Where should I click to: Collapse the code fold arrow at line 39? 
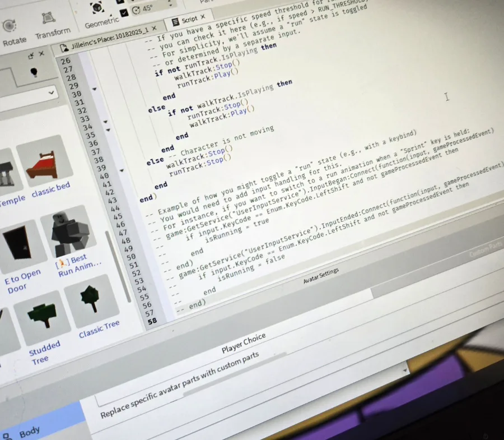pos(122,170)
